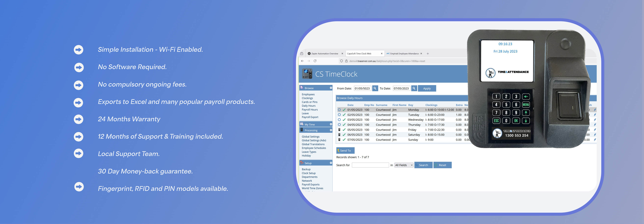Click edit pencil for the 03/05/2023 row
This screenshot has height=224, width=644.
pyautogui.click(x=595, y=120)
